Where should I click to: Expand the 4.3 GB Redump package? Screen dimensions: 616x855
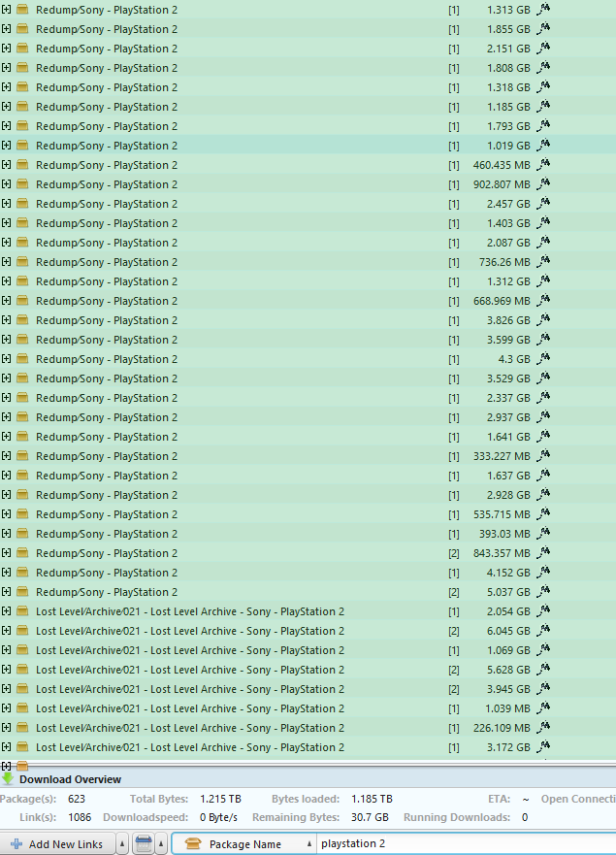point(6,359)
